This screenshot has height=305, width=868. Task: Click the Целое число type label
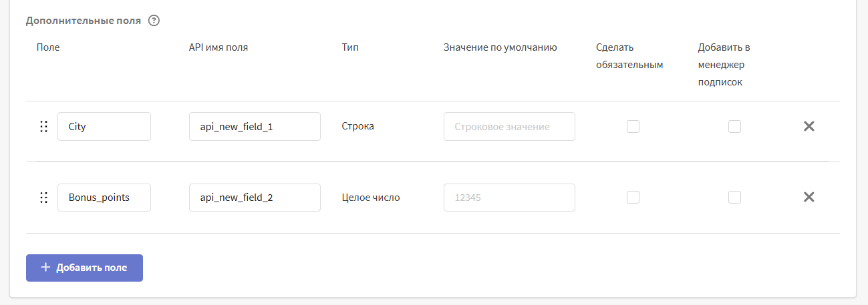(x=371, y=198)
